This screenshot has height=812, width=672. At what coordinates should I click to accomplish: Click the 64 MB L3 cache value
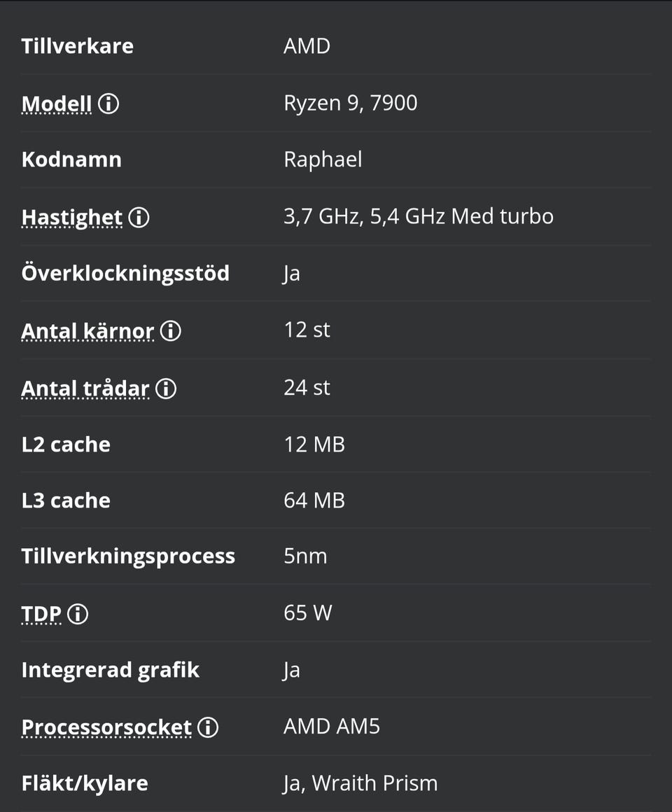[x=314, y=500]
